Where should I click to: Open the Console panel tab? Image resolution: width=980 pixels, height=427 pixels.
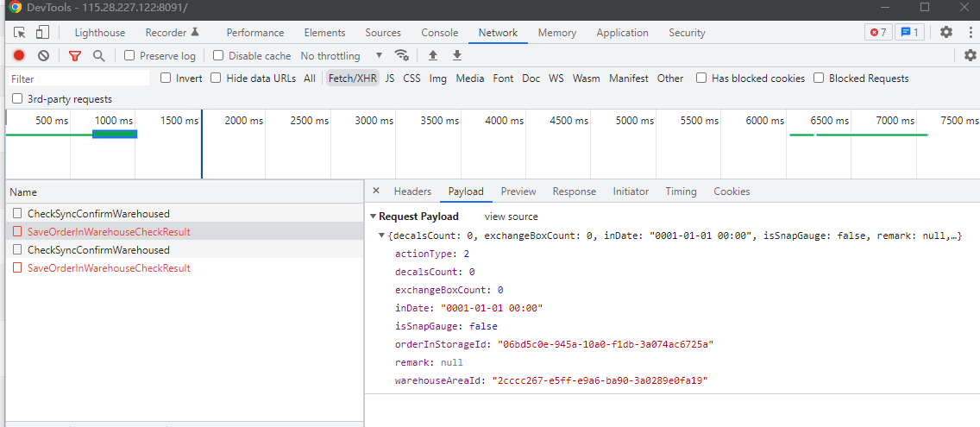(x=439, y=33)
